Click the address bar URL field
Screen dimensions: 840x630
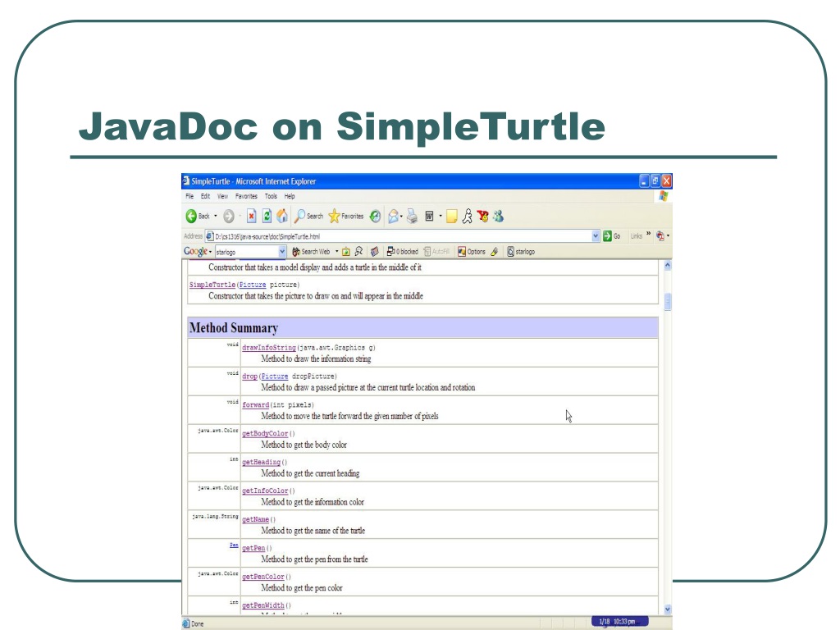[x=402, y=236]
